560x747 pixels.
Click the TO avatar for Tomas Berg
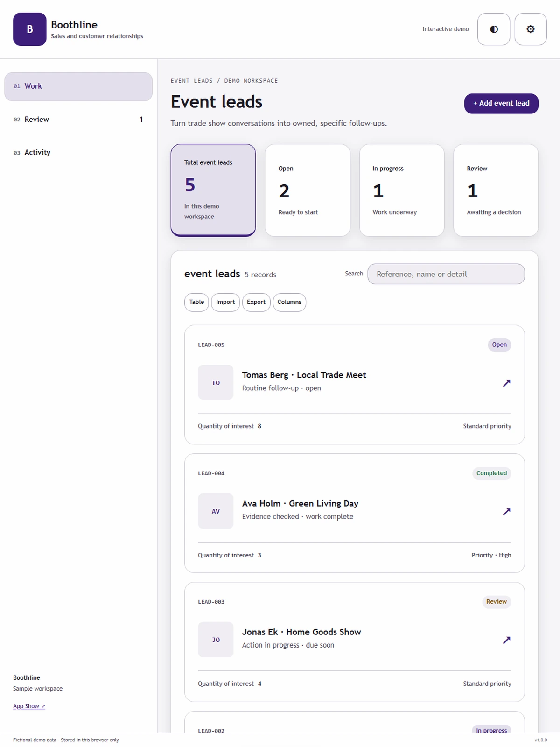coord(216,382)
